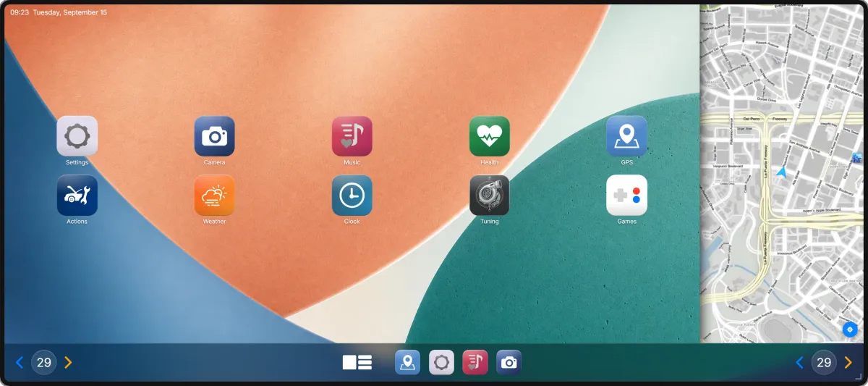The height and width of the screenshot is (386, 868).
Task: Recenter the map with blue locate button
Action: click(850, 329)
